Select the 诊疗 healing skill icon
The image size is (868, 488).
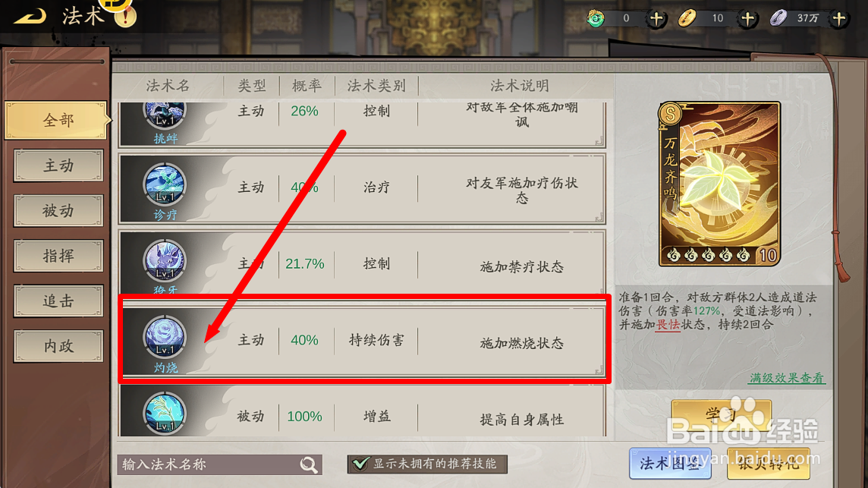coord(165,184)
